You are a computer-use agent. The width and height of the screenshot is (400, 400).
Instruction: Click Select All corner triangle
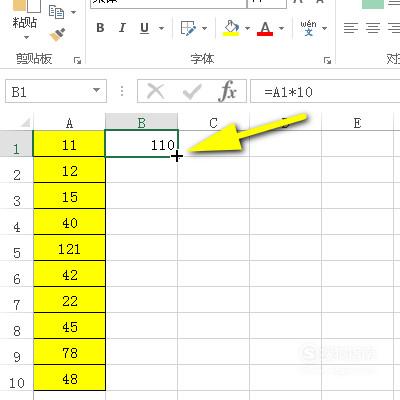(25, 123)
